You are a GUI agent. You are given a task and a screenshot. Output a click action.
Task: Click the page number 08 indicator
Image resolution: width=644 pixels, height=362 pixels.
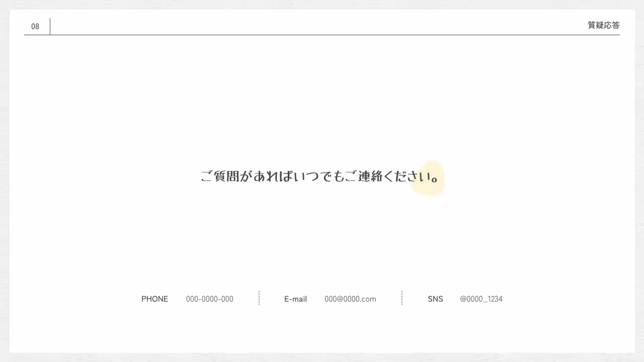click(35, 26)
